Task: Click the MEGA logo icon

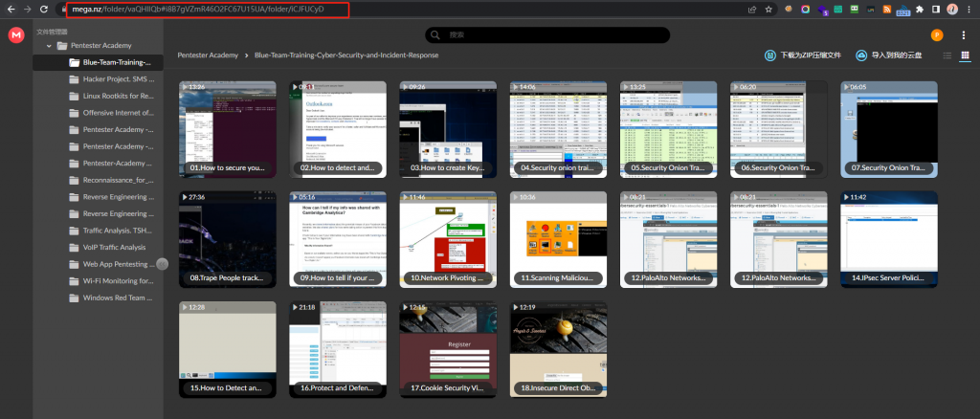Action: click(x=16, y=35)
